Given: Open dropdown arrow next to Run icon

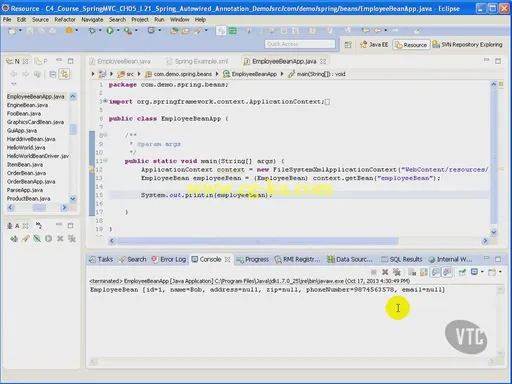Looking at the screenshot, I should pyautogui.click(x=117, y=31).
